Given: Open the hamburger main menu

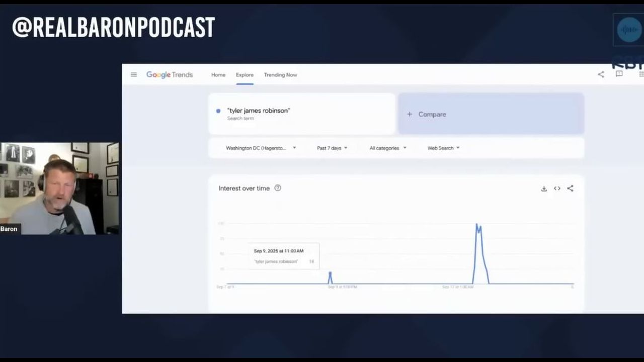Looking at the screenshot, I should [134, 75].
